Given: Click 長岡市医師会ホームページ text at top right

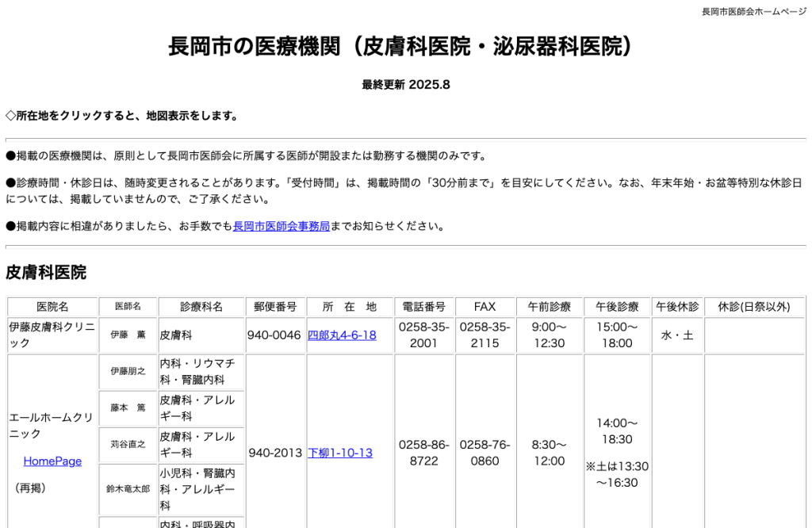Looking at the screenshot, I should point(753,11).
